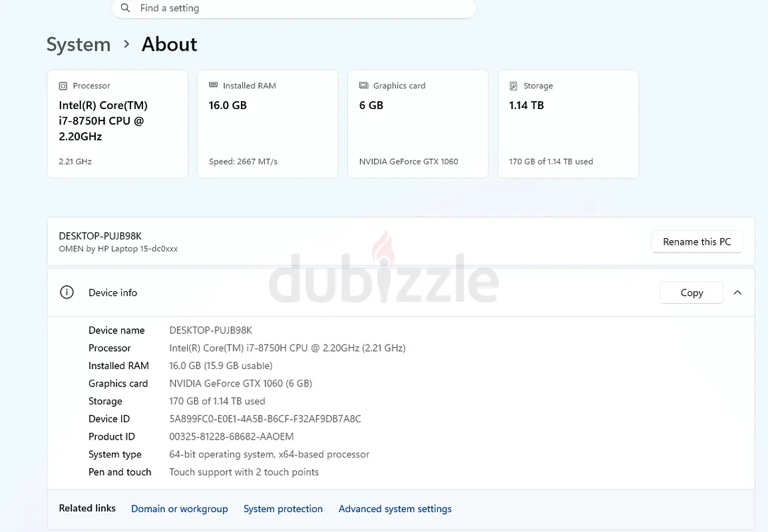Click the Device info circle icon
Image resolution: width=768 pixels, height=532 pixels.
click(x=67, y=292)
